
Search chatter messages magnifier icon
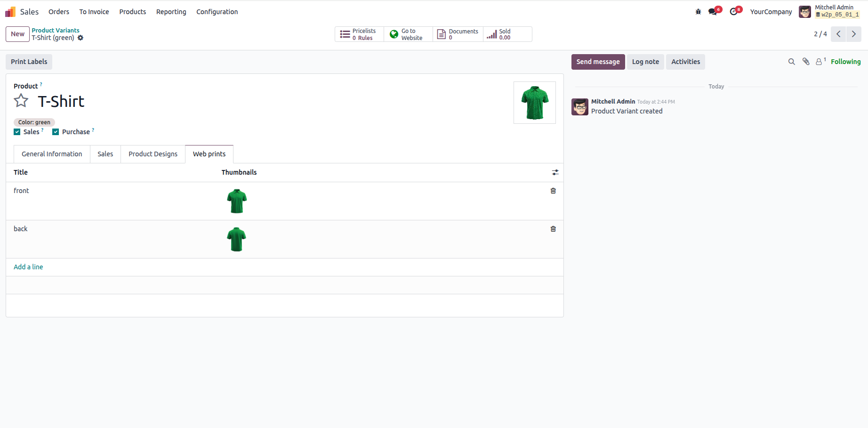(792, 62)
